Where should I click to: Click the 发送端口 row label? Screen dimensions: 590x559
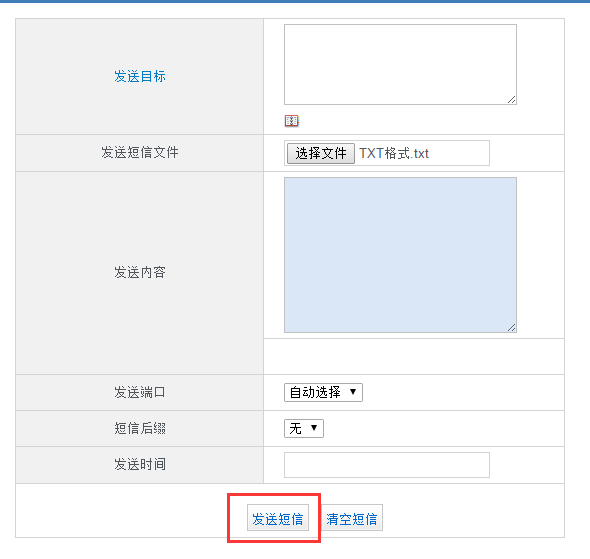tap(140, 392)
